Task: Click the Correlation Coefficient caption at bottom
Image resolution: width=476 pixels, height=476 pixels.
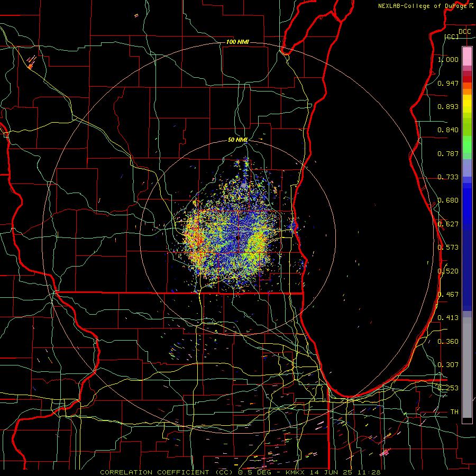Action: coord(240,472)
